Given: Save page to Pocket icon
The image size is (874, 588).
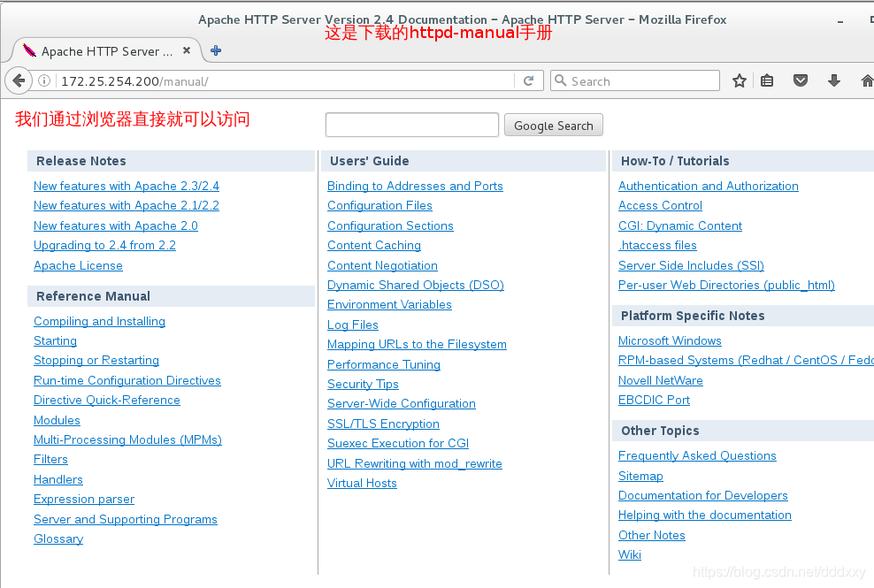Looking at the screenshot, I should [801, 80].
